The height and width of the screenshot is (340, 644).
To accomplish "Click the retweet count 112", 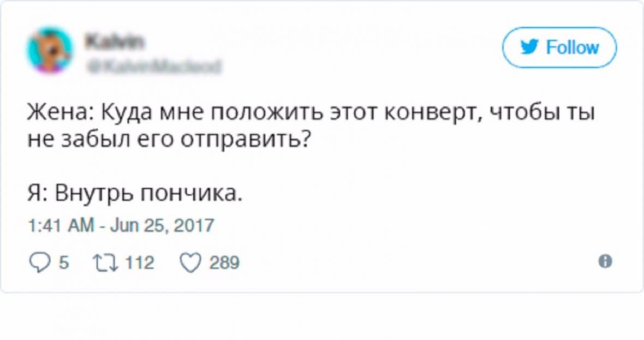I will pos(139,263).
